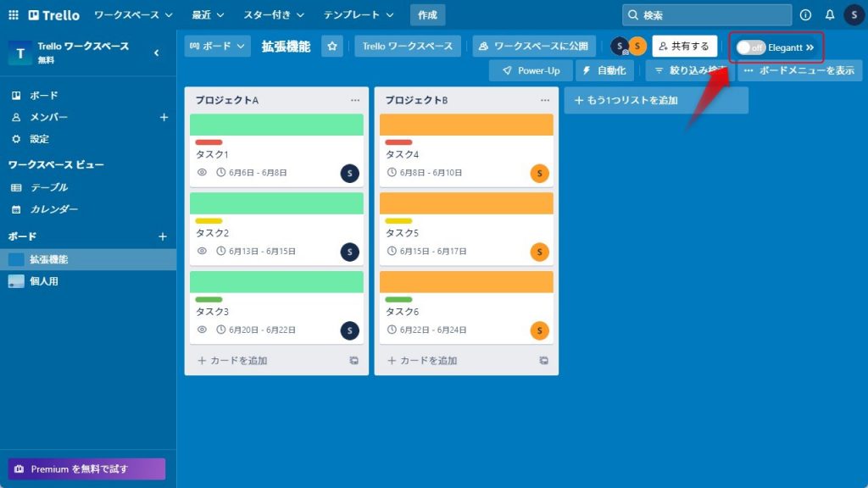This screenshot has width=868, height=488.
Task: Toggle watch eye on タスク2
Action: [202, 251]
